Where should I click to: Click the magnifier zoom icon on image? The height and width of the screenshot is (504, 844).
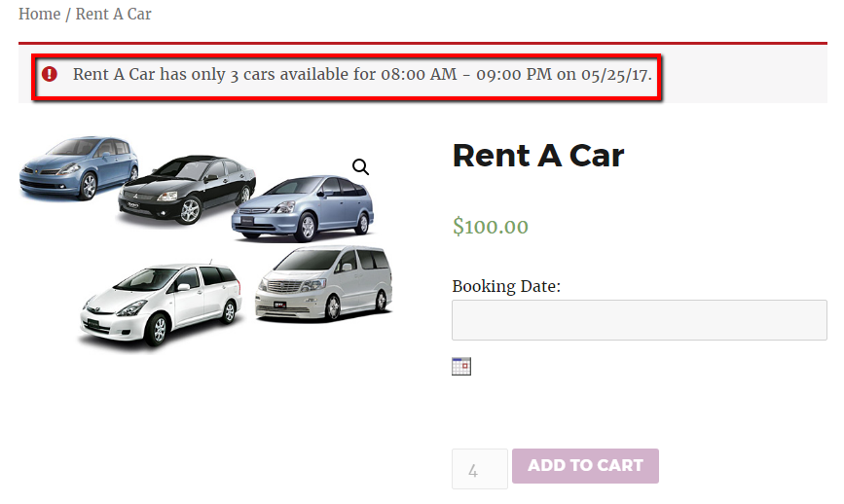click(360, 167)
